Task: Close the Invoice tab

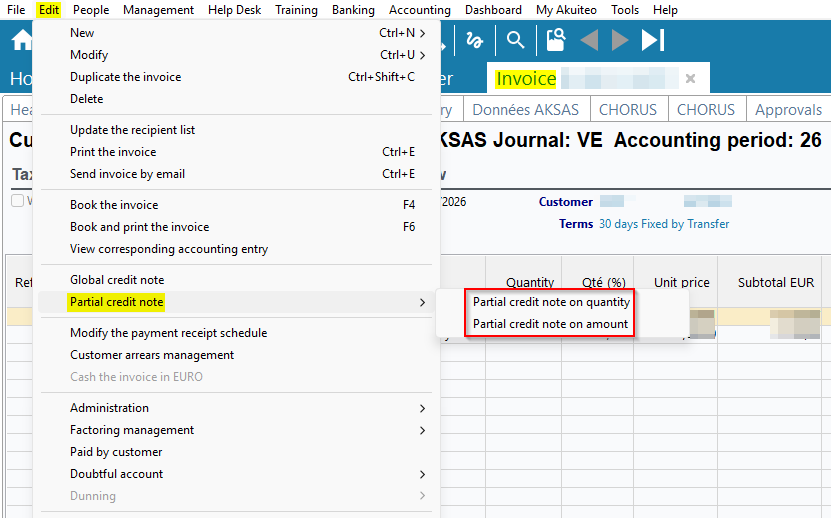Action: click(x=690, y=79)
